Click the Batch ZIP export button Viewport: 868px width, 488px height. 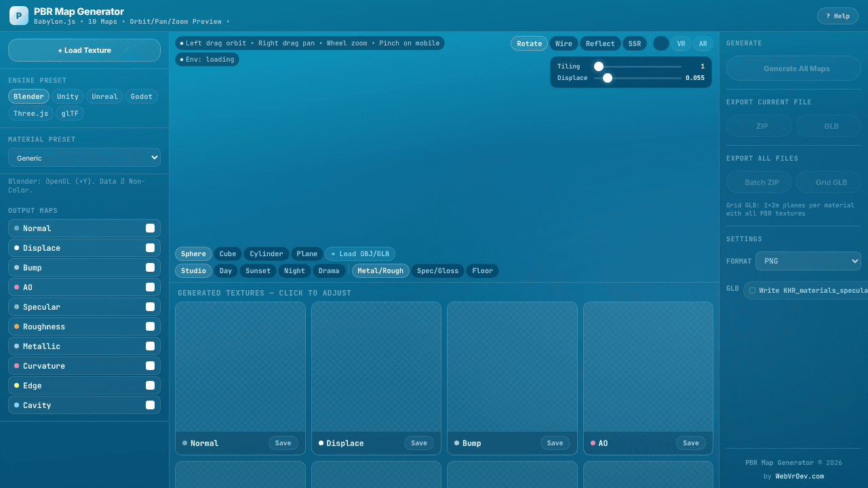(x=759, y=182)
